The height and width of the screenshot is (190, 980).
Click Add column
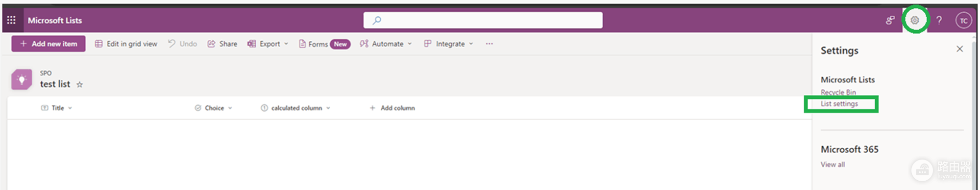[x=392, y=108]
